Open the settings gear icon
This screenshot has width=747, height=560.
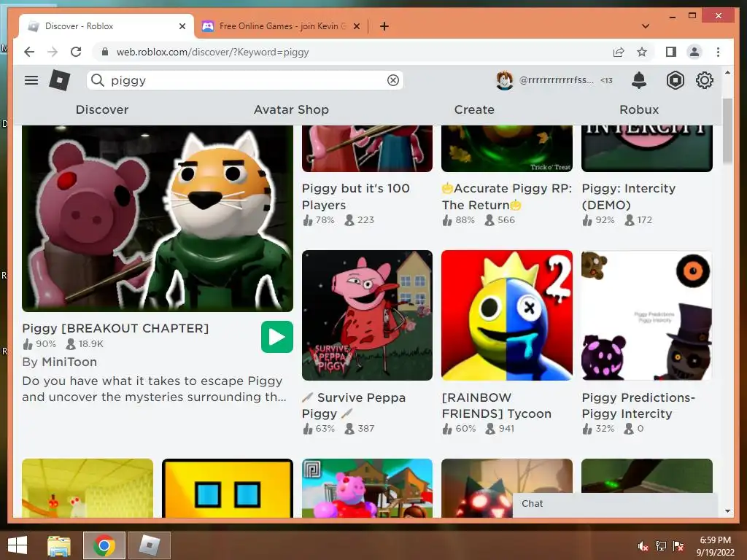point(704,80)
